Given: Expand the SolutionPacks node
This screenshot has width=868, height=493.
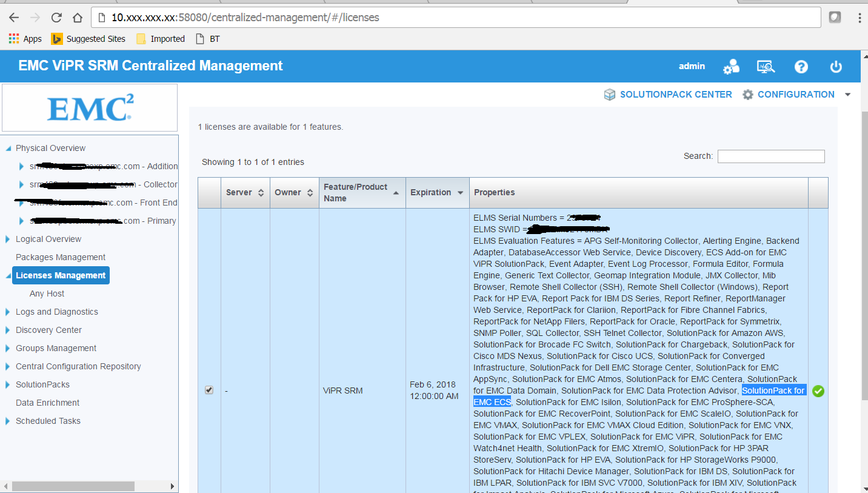Looking at the screenshot, I should tap(8, 384).
